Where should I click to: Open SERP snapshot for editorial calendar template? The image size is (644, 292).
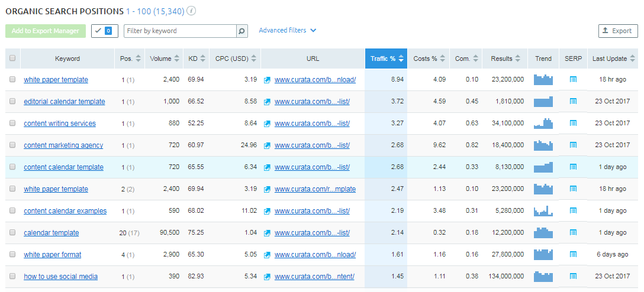point(573,101)
